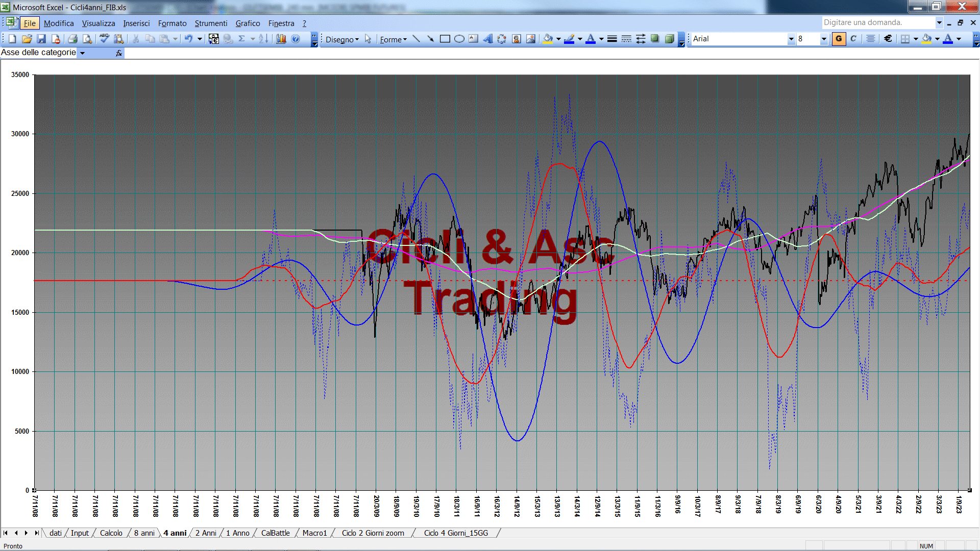Open the Inserisci menu
This screenshot has height=551, width=980.
coord(136,23)
